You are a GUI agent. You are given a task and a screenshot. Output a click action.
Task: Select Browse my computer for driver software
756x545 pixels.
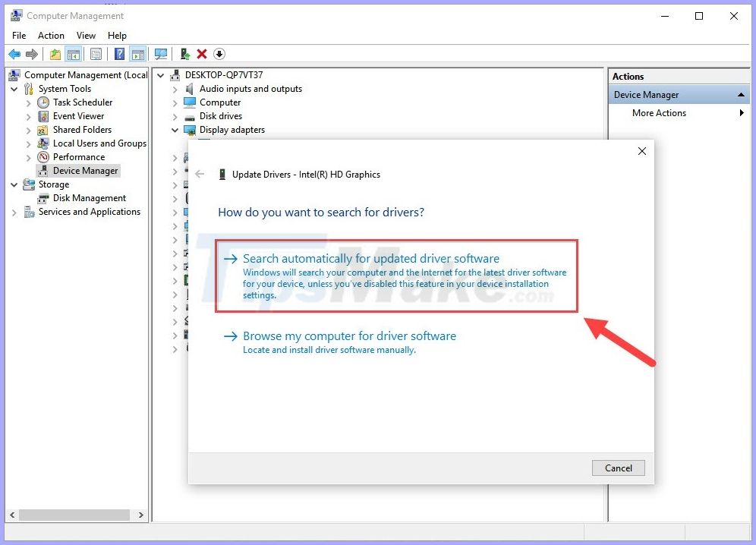(350, 336)
